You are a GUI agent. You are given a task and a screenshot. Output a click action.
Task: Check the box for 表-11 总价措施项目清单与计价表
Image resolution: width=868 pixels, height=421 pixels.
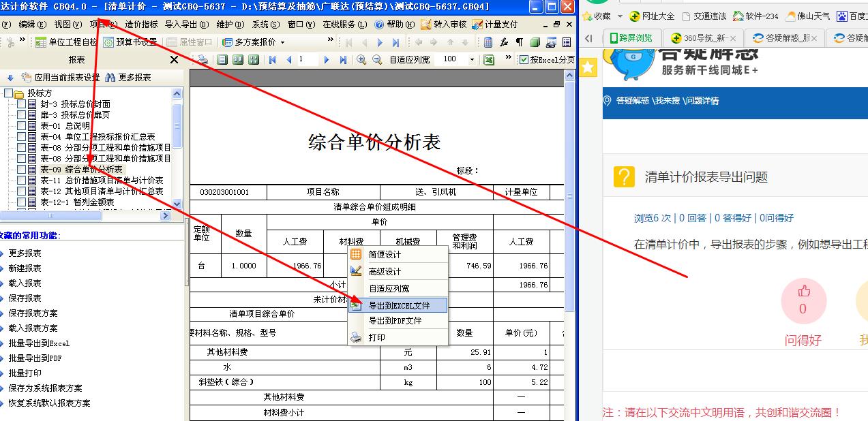(22, 181)
